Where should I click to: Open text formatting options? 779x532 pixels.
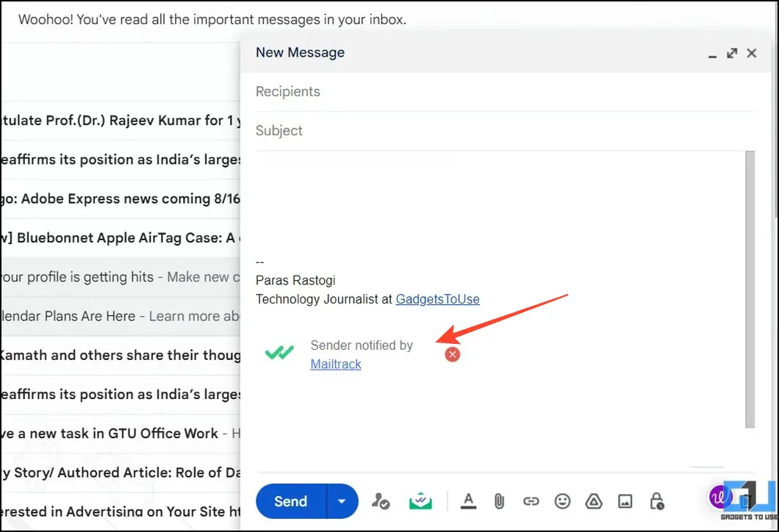[468, 501]
